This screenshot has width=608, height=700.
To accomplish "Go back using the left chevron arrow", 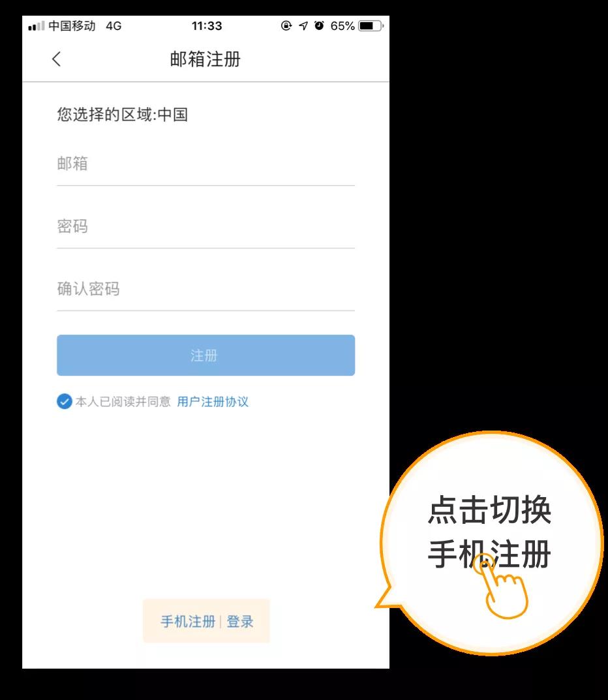I will tap(56, 59).
